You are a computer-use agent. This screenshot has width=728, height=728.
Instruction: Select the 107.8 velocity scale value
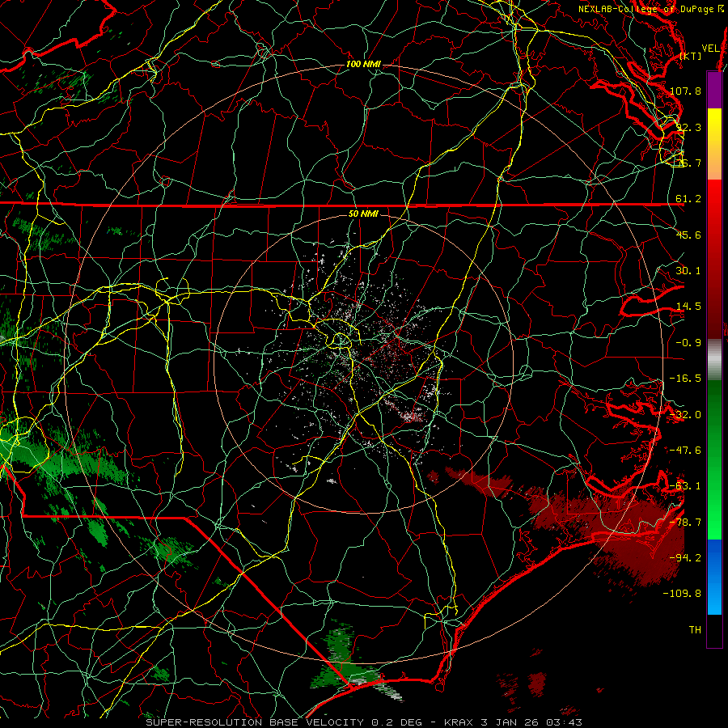(x=685, y=91)
